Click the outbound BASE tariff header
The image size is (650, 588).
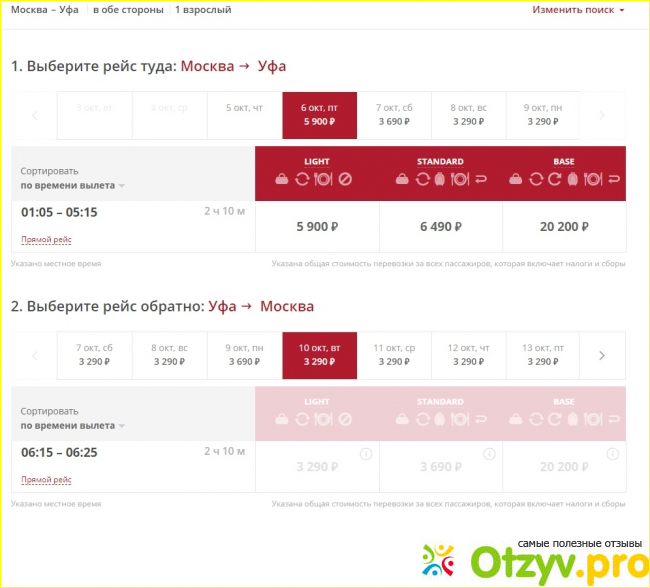564,162
